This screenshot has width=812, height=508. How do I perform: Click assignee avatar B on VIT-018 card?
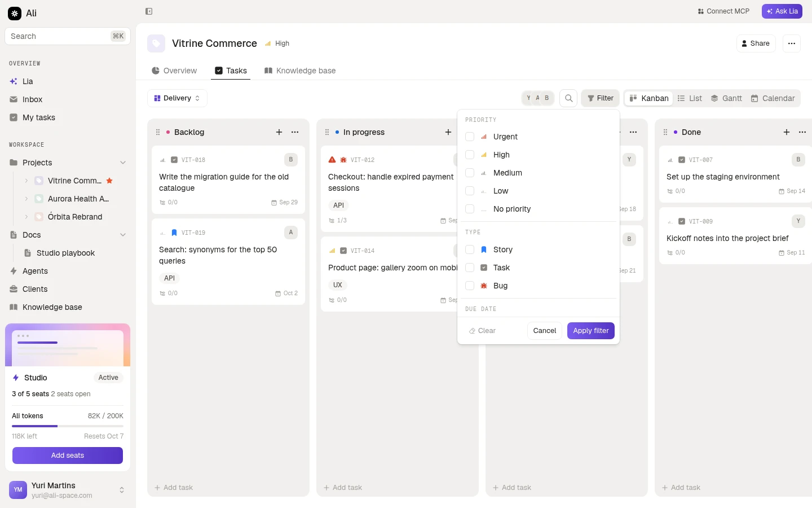coord(291,160)
